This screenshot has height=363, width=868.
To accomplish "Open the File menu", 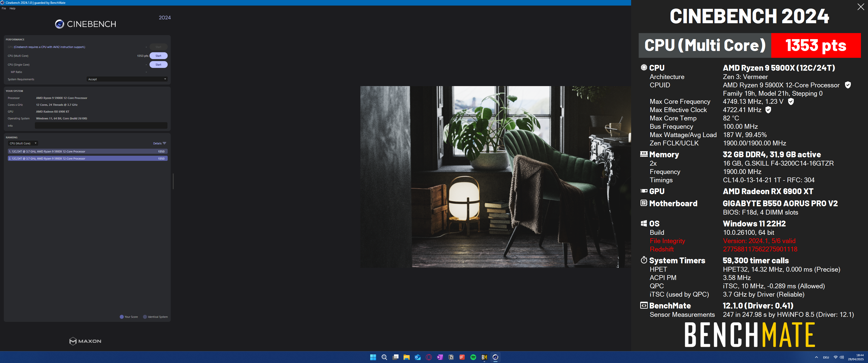I will coord(4,8).
